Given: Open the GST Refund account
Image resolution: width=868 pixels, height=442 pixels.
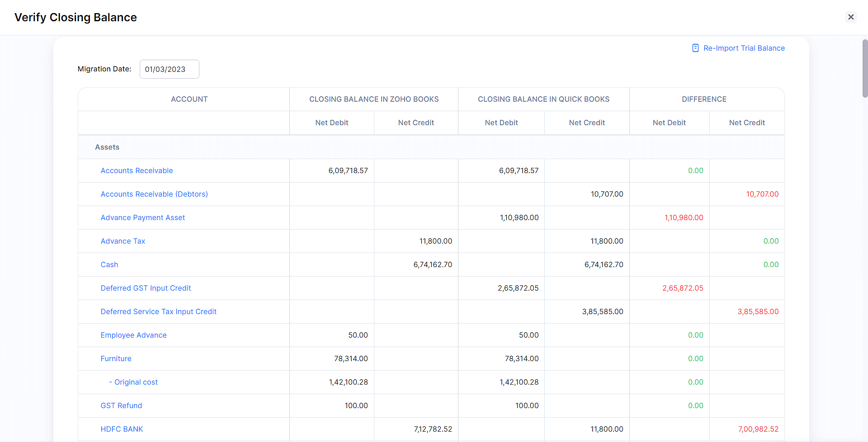Looking at the screenshot, I should [121, 405].
